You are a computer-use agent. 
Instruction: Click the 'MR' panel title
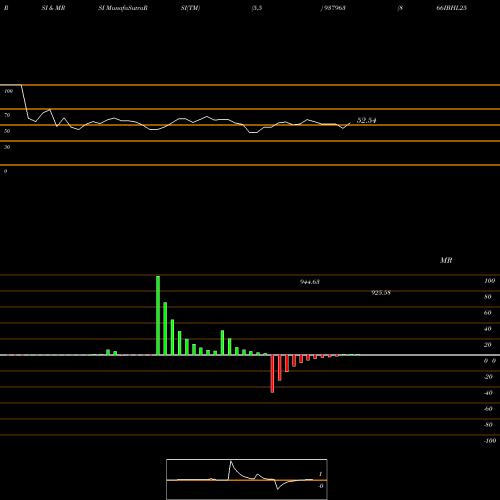click(446, 260)
